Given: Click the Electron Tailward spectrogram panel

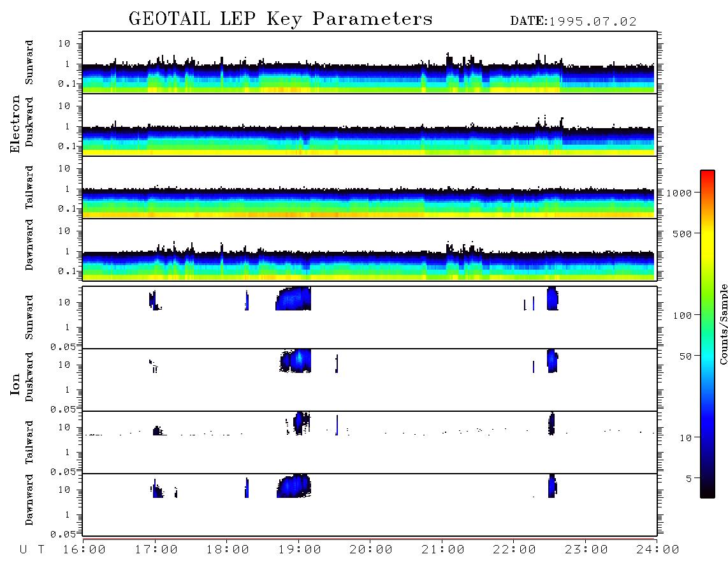Looking at the screenshot, I should (370, 187).
